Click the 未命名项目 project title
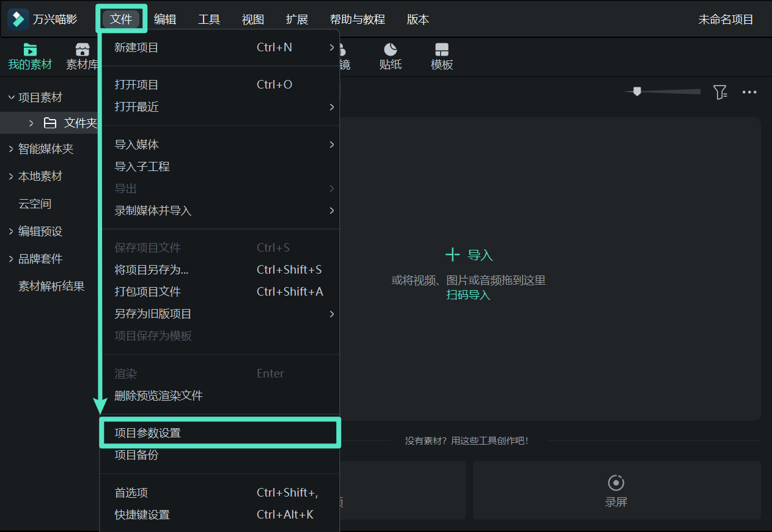The height and width of the screenshot is (532, 772). click(x=726, y=20)
